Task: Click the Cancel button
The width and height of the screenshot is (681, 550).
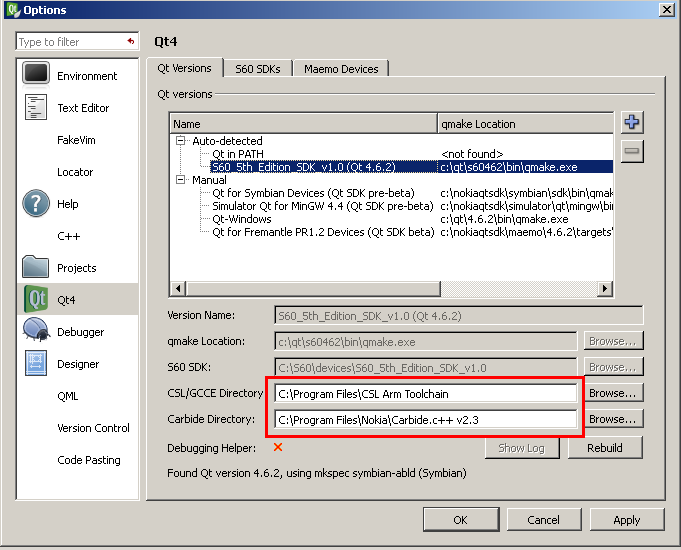Action: (544, 520)
